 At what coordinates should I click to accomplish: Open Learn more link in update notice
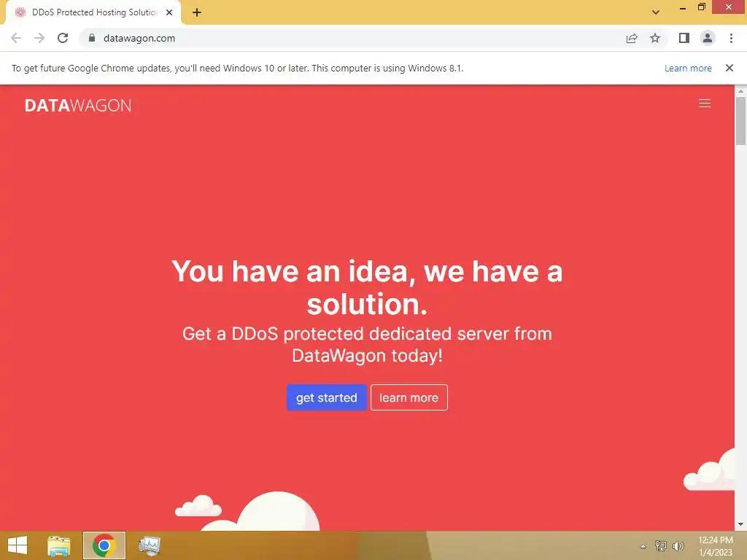point(688,68)
